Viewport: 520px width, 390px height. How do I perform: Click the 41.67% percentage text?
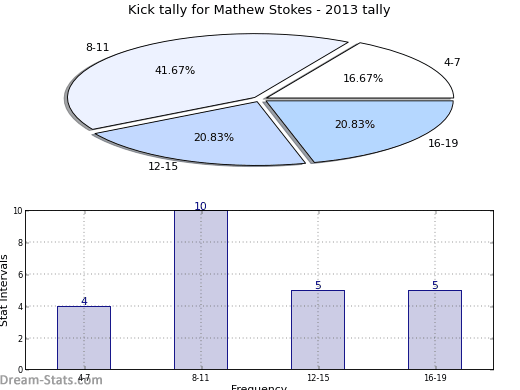coord(175,70)
